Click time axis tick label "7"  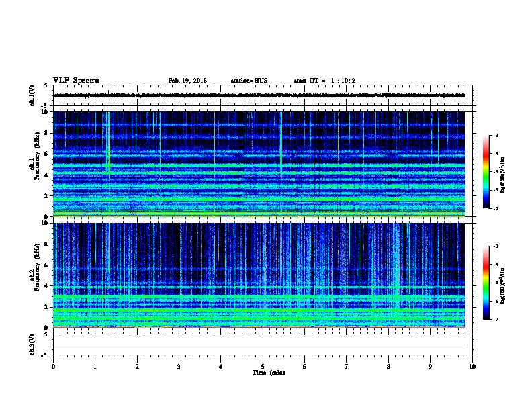pos(347,366)
